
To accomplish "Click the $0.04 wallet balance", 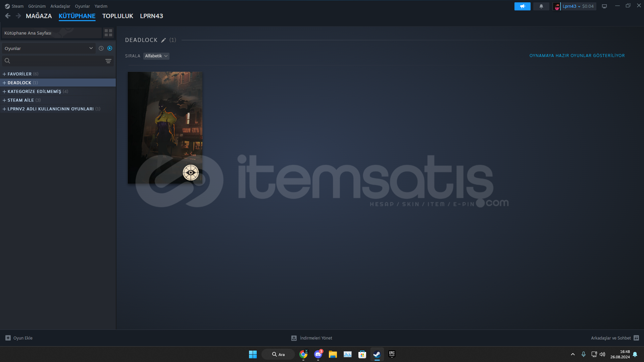I will pos(588,6).
